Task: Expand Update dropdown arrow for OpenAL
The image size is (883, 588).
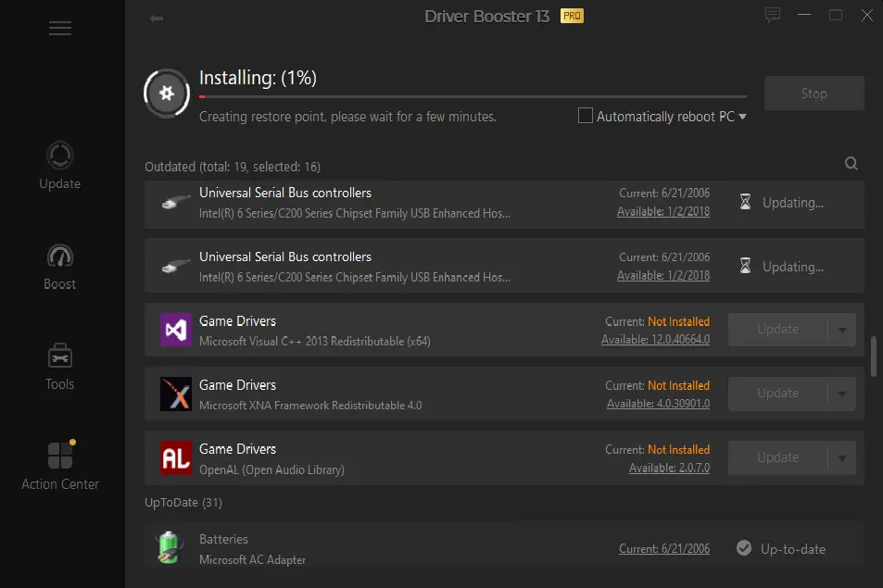Action: pos(842,458)
